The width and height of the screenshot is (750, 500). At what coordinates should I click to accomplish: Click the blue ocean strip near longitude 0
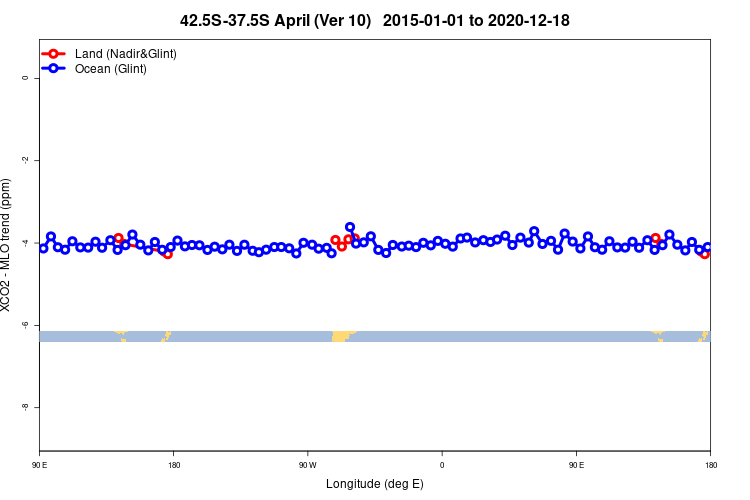442,336
